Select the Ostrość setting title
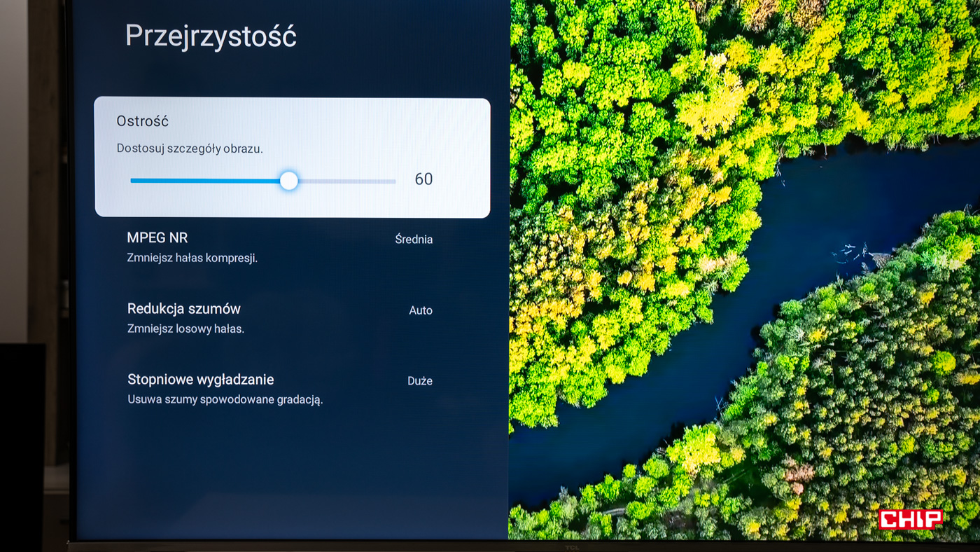980x552 pixels. click(142, 121)
